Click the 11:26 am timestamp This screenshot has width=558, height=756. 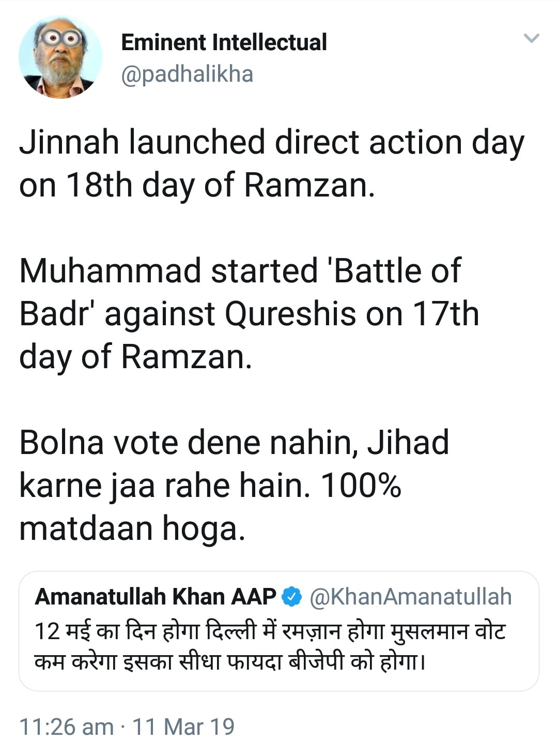tap(66, 727)
